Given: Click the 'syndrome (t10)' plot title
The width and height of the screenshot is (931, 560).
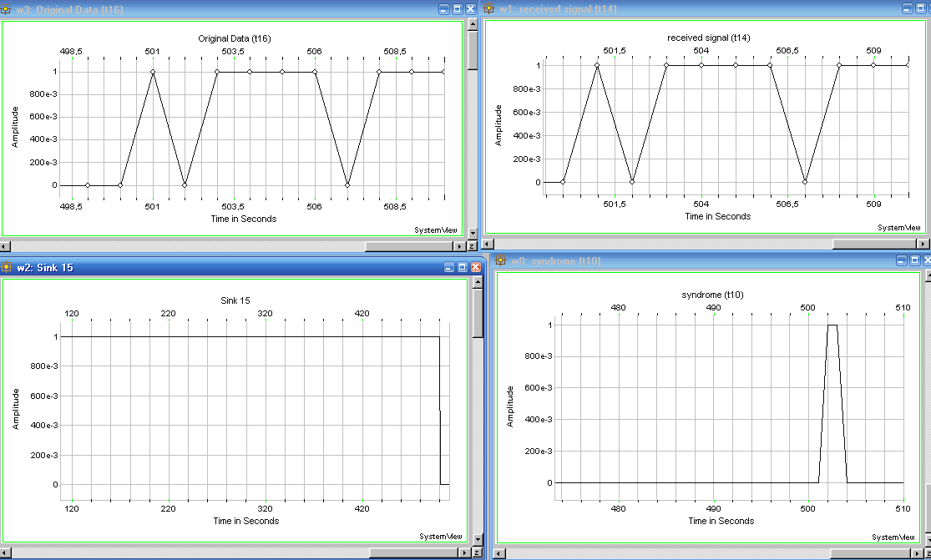Looking at the screenshot, I should coord(712,295).
